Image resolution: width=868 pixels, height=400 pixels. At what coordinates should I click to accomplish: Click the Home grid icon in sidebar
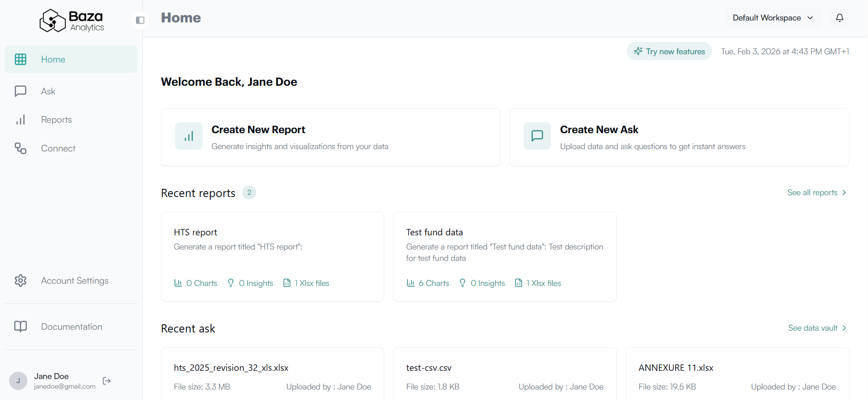pos(21,59)
